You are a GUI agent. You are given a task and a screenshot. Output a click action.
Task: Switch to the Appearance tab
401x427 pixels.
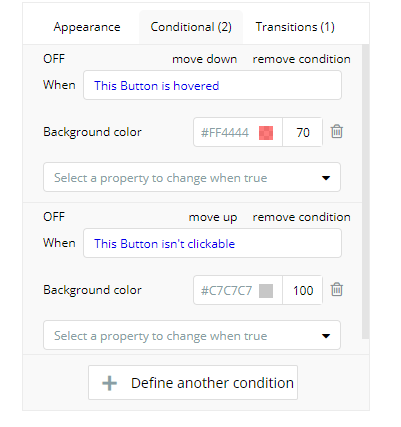[x=87, y=27]
